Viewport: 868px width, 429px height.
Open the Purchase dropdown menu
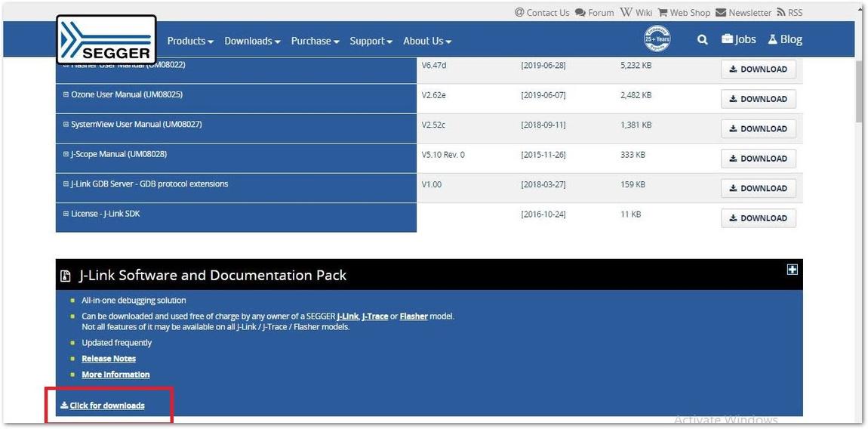tap(315, 41)
